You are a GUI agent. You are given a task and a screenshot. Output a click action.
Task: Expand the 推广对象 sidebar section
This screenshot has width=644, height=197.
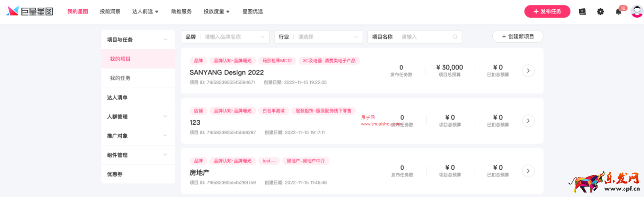pos(165,136)
